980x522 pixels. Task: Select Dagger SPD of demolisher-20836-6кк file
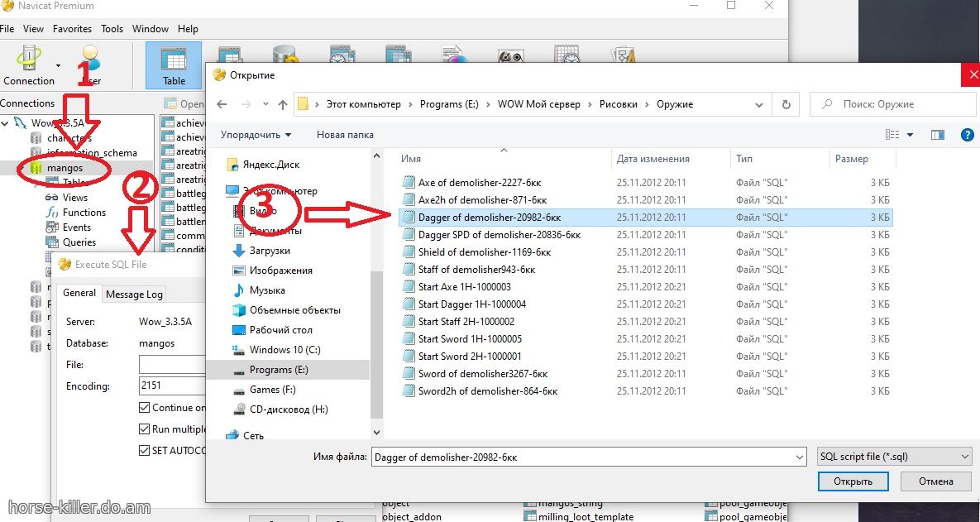tap(646, 235)
